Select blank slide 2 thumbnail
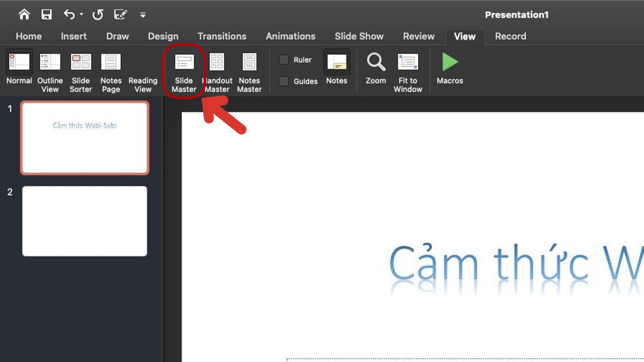644x362 pixels. 85,221
